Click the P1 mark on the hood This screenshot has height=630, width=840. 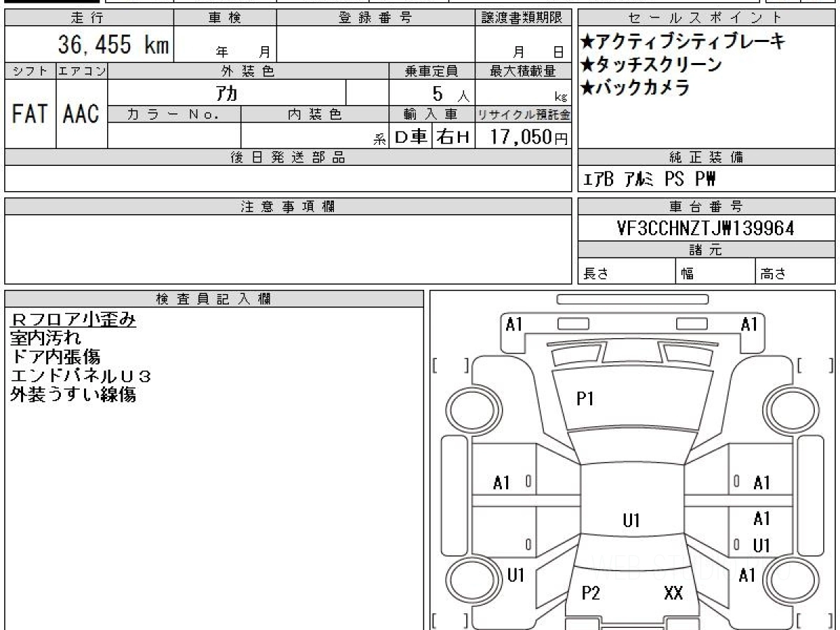[585, 399]
